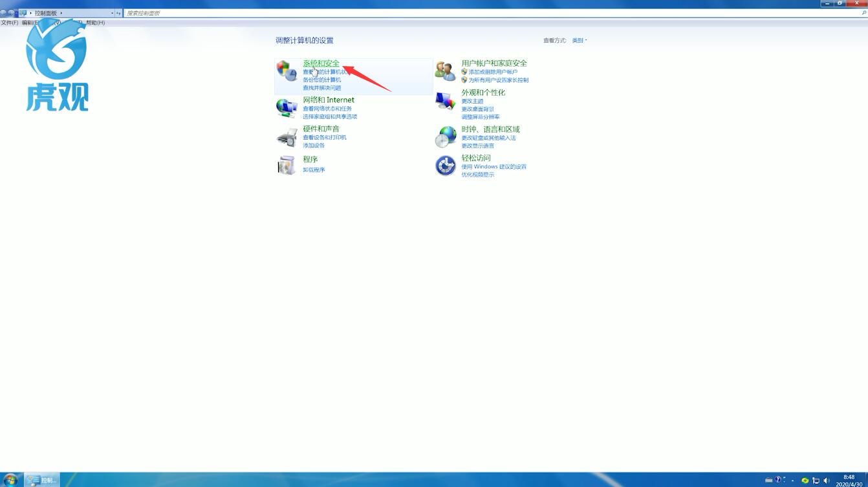Image resolution: width=868 pixels, height=487 pixels.
Task: Click the 搜索控制面板 search field
Action: coord(492,13)
